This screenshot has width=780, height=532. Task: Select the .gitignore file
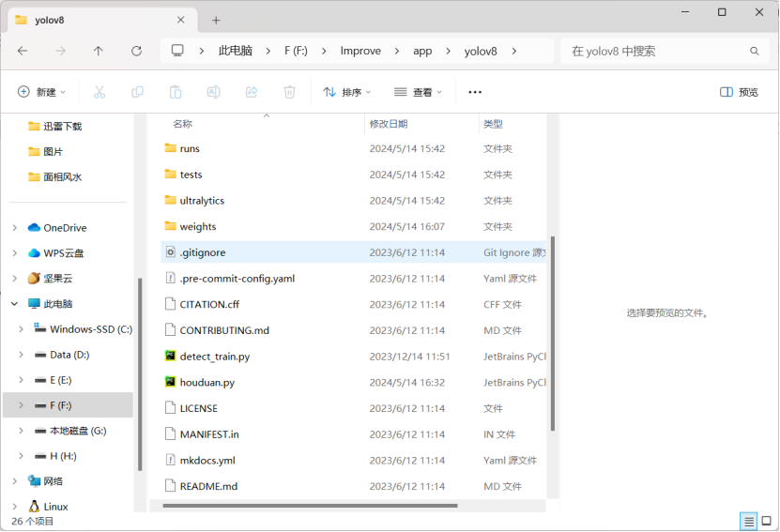[x=353, y=252]
